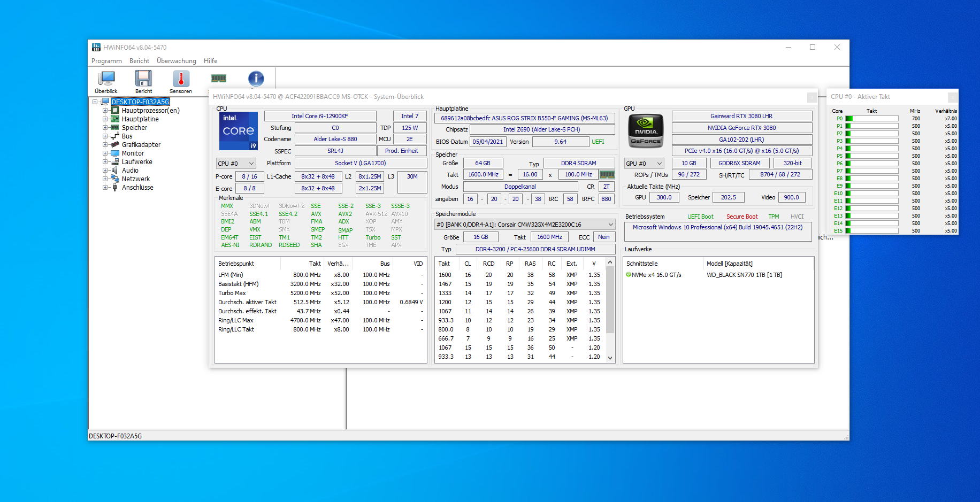Screen dimensions: 980x502
Task: Open the Hilfe menu
Action: 210,61
